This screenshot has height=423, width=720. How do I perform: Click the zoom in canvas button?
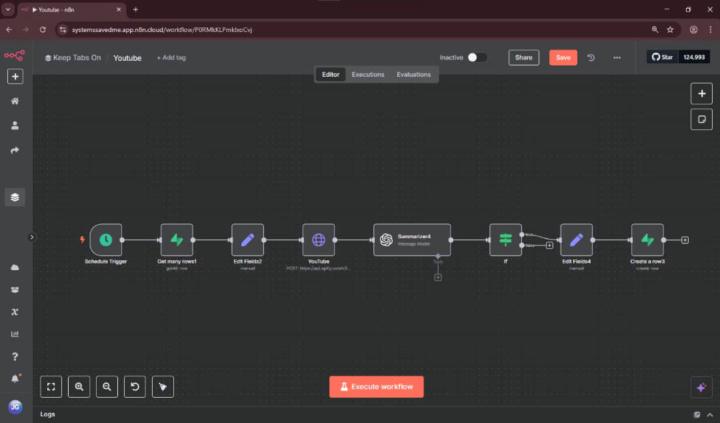click(x=79, y=387)
